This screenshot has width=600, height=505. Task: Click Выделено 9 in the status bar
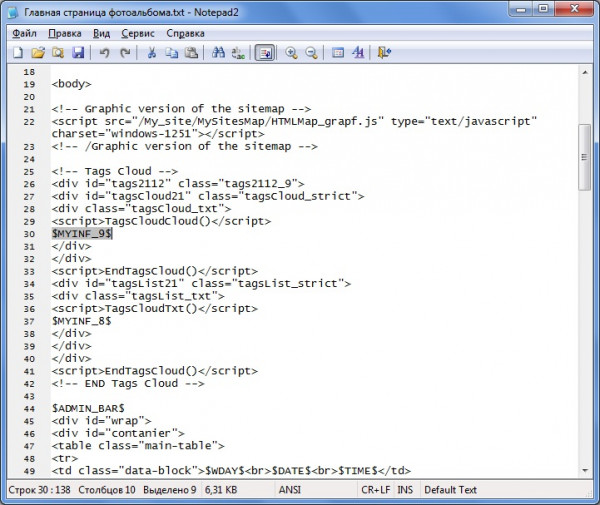170,490
